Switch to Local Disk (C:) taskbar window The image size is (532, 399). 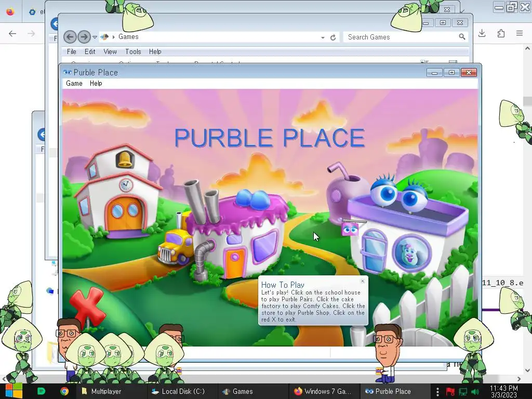[181, 391]
